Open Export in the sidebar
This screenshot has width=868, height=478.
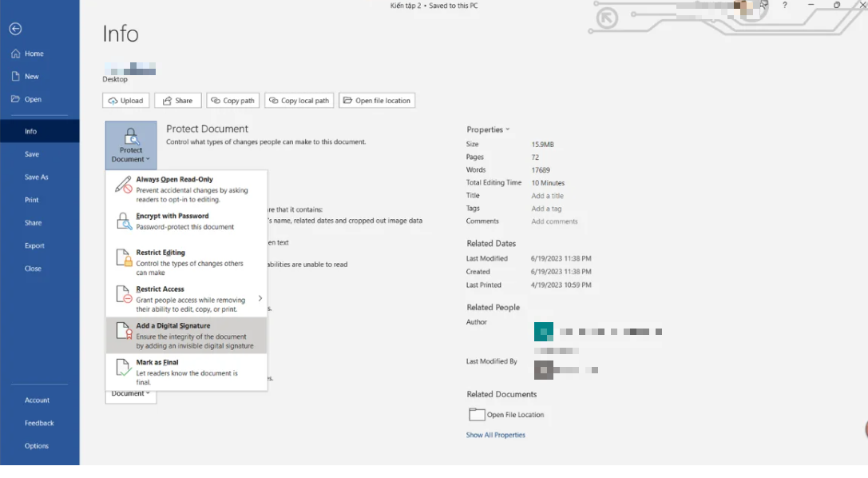pos(39,245)
